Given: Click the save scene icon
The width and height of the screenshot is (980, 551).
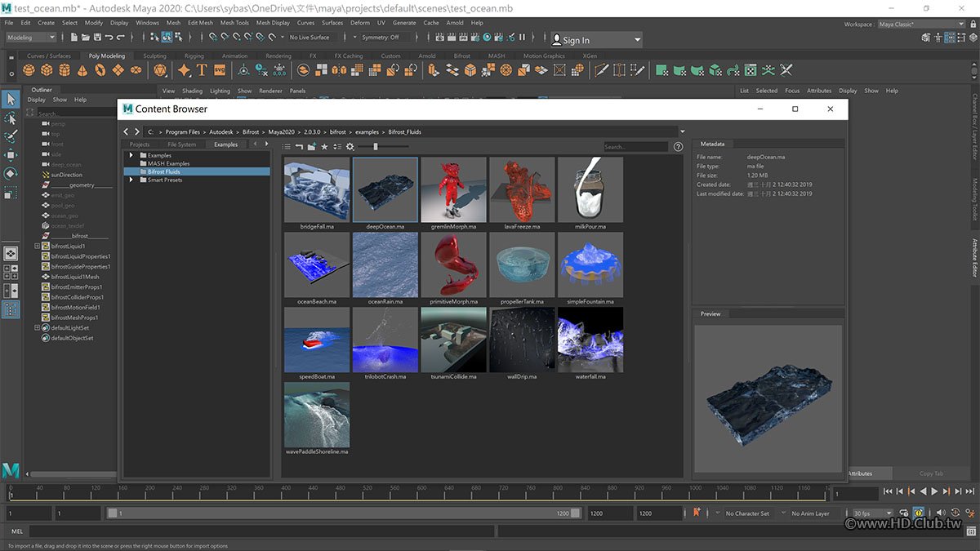Looking at the screenshot, I should pos(97,38).
